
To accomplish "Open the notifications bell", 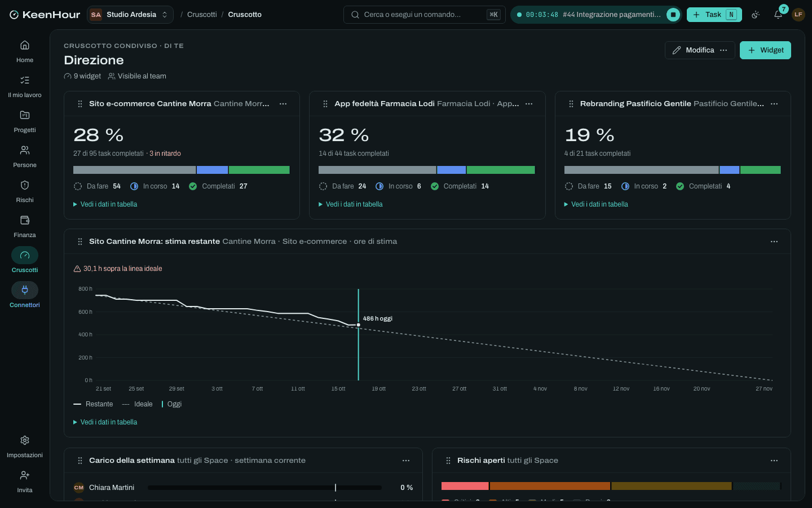I will click(778, 15).
